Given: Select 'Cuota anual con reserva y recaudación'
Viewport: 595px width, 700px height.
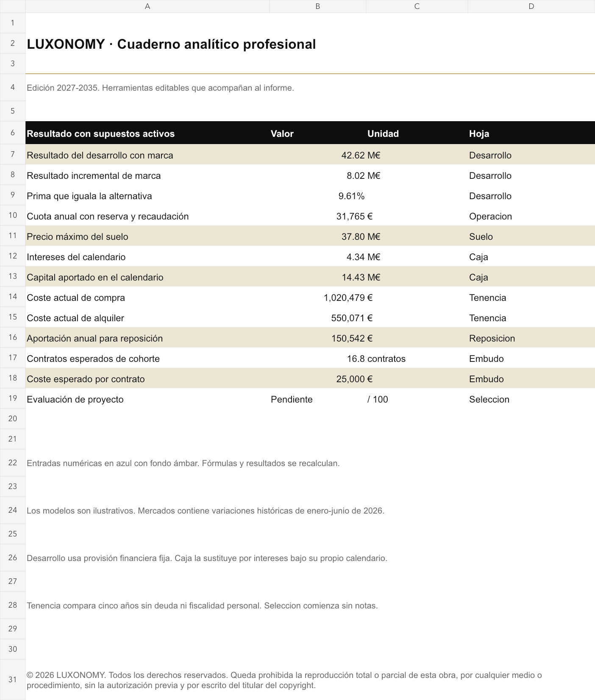Looking at the screenshot, I should click(147, 216).
